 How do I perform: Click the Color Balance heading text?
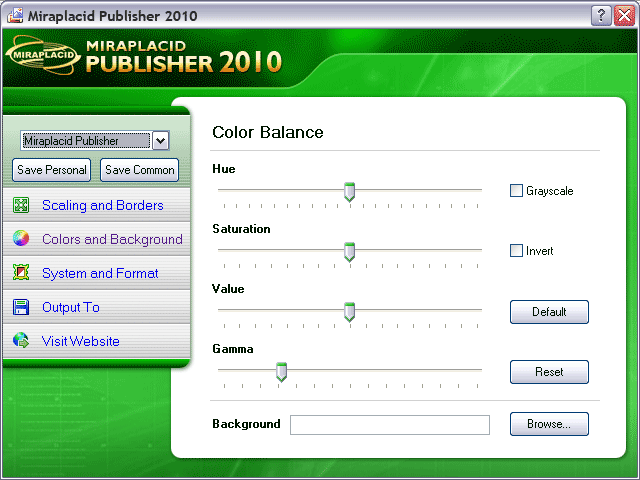click(x=268, y=132)
